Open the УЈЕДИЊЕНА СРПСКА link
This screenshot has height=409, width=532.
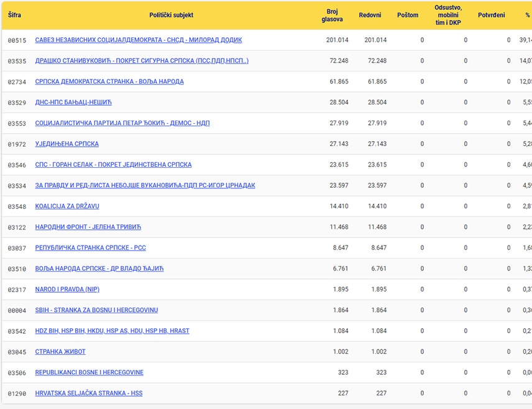[67, 144]
